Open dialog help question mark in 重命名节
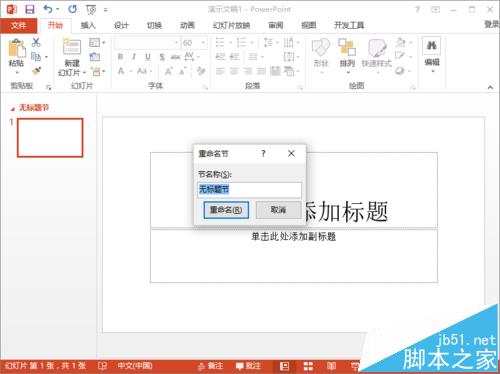This screenshot has width=500, height=374. (263, 153)
